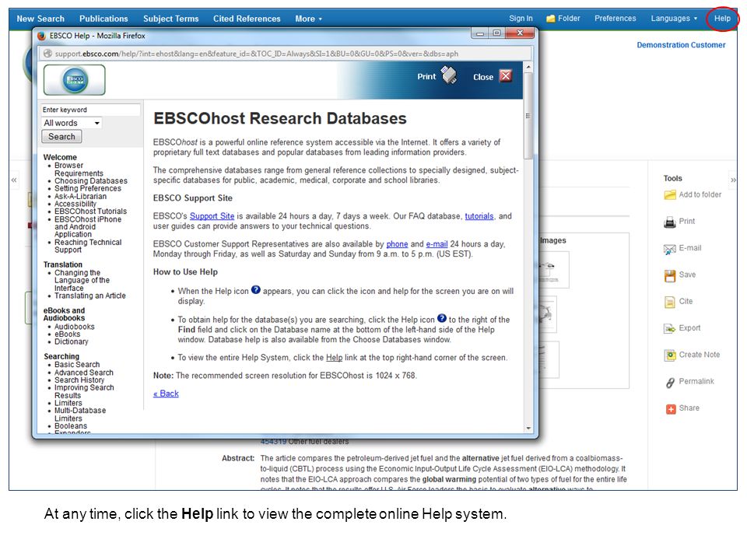Open Audiobooks help topic

(x=75, y=327)
